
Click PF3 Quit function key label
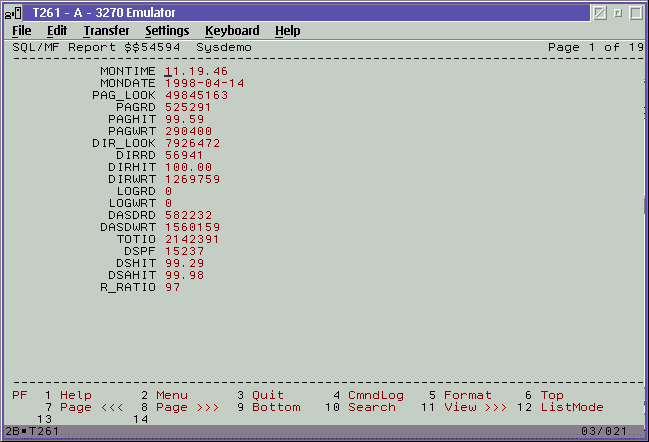tap(268, 395)
